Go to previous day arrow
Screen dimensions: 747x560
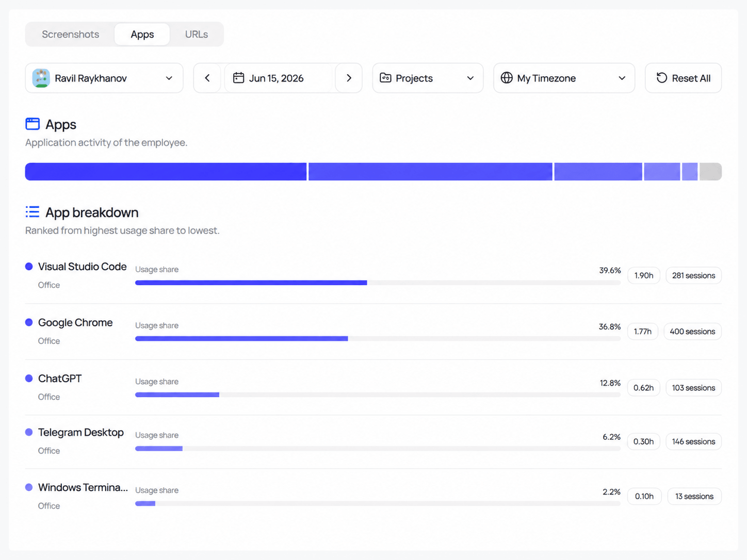click(207, 78)
